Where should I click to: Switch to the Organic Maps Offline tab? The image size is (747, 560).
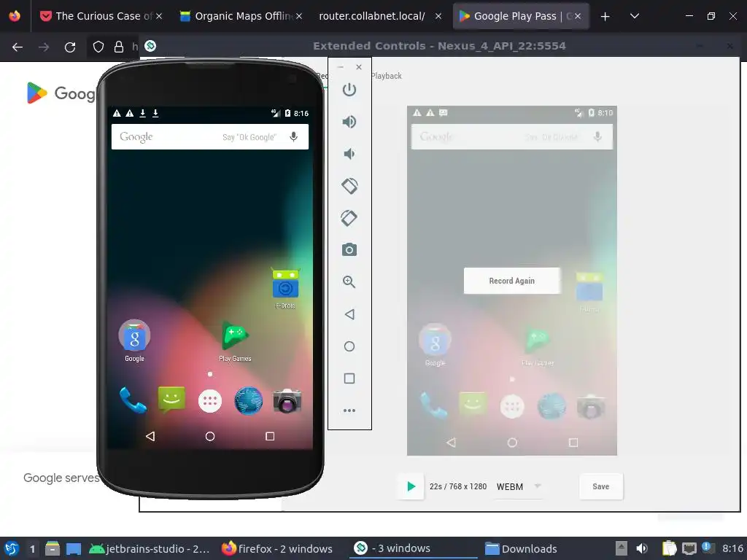coord(241,16)
